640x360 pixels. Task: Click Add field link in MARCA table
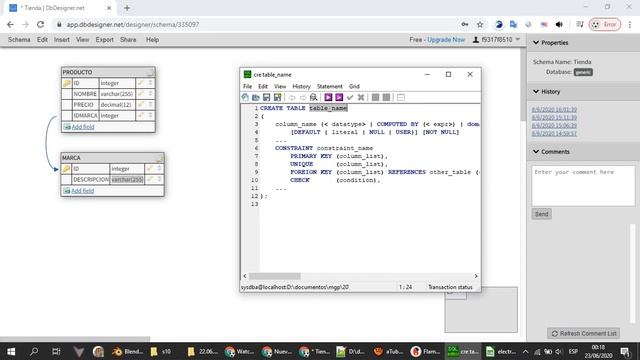(x=82, y=191)
